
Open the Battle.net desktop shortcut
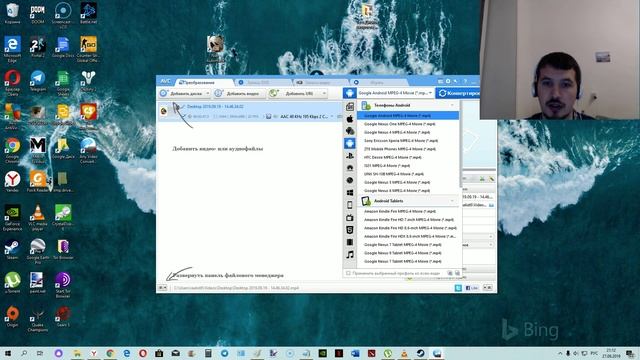(88, 13)
